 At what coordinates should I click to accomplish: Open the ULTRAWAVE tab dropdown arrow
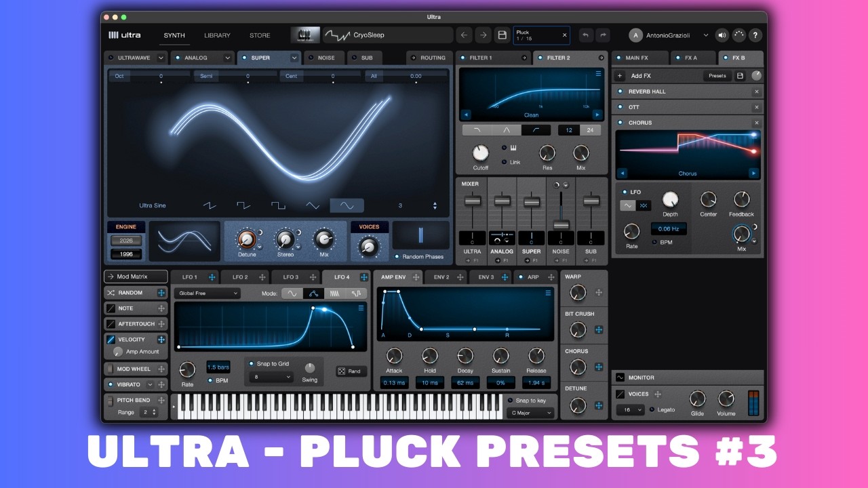point(161,58)
